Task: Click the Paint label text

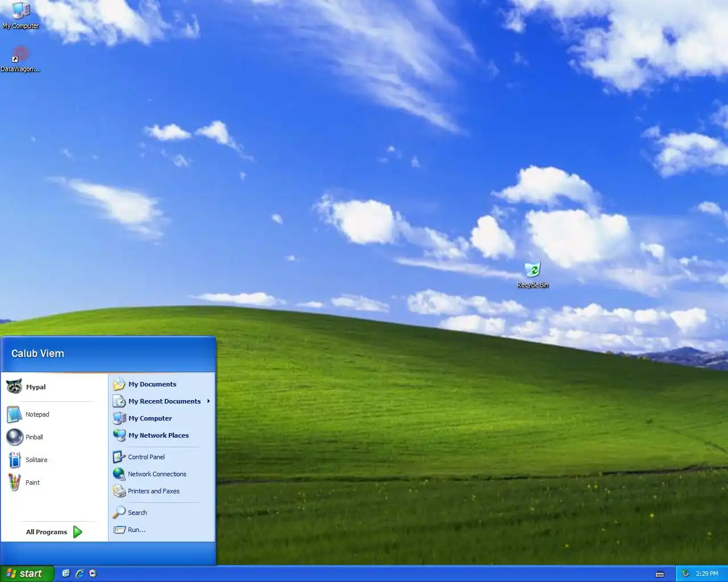Action: (32, 483)
